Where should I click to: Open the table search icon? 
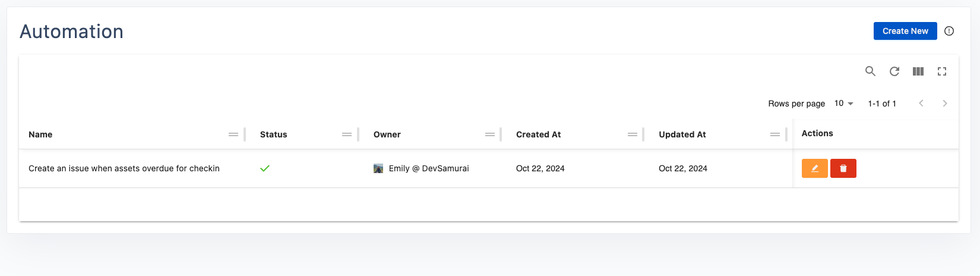click(870, 71)
